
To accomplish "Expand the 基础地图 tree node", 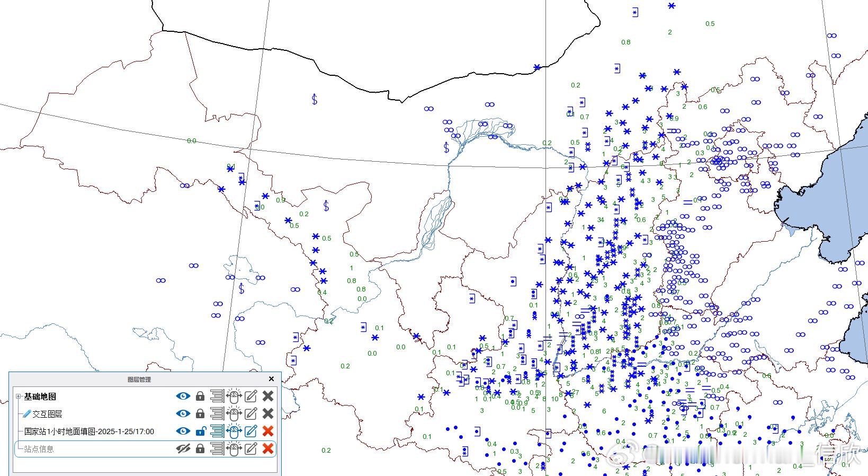I will 19,396.
